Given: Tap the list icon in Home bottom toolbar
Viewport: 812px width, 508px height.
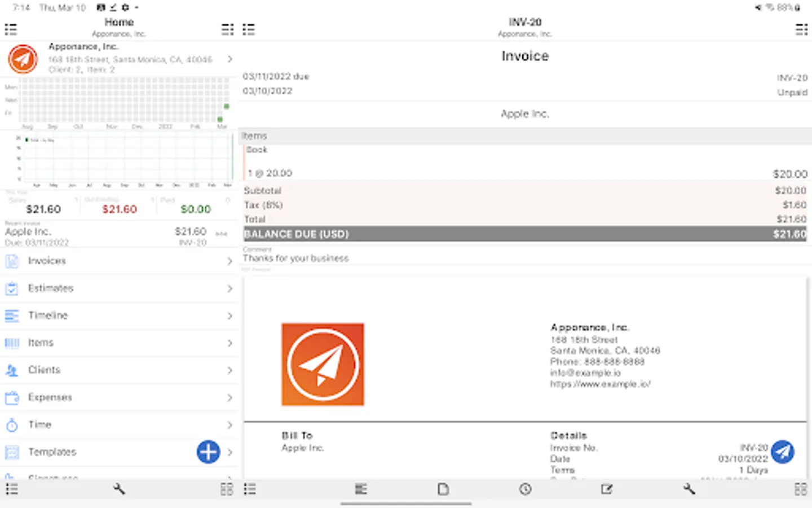Looking at the screenshot, I should pyautogui.click(x=12, y=489).
